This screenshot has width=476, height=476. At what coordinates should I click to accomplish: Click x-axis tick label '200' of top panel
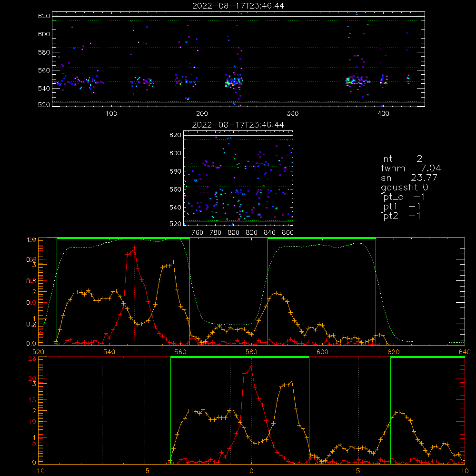coord(202,114)
